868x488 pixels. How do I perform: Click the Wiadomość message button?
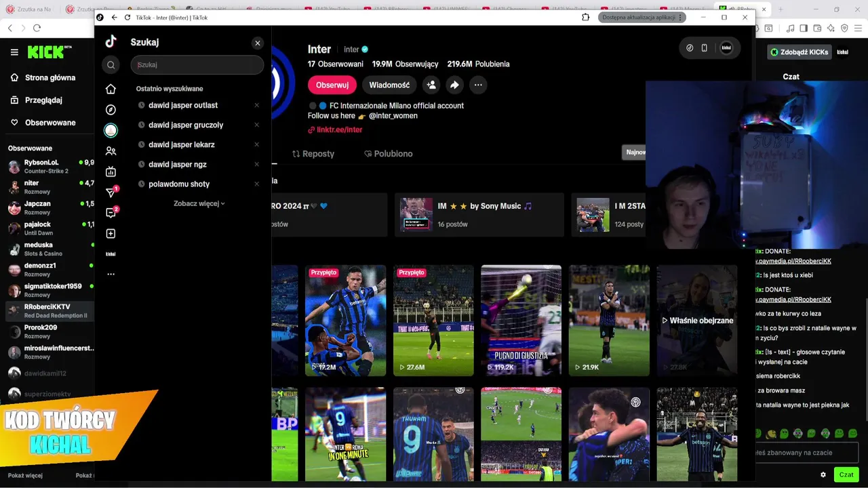[389, 85]
